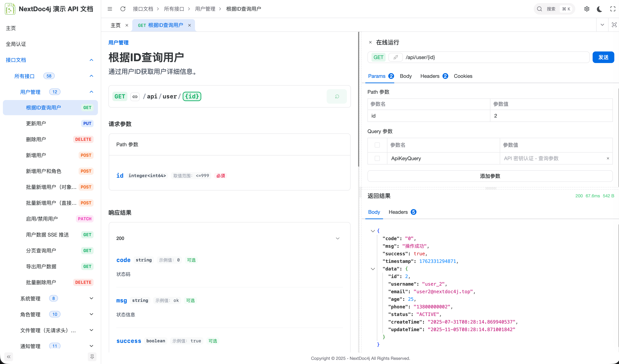
Task: Toggle dark mode with the moon icon
Action: (599, 9)
